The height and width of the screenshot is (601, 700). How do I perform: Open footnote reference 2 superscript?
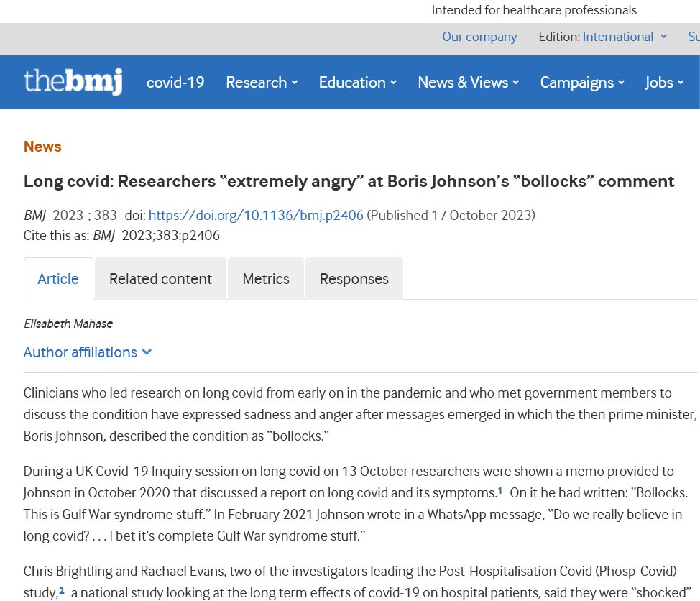pyautogui.click(x=62, y=591)
